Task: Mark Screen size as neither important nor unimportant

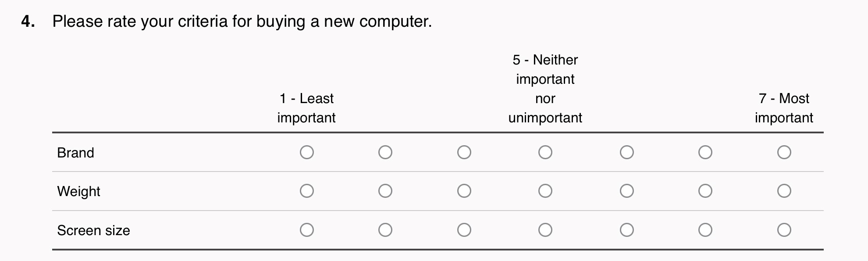Action: point(545,230)
